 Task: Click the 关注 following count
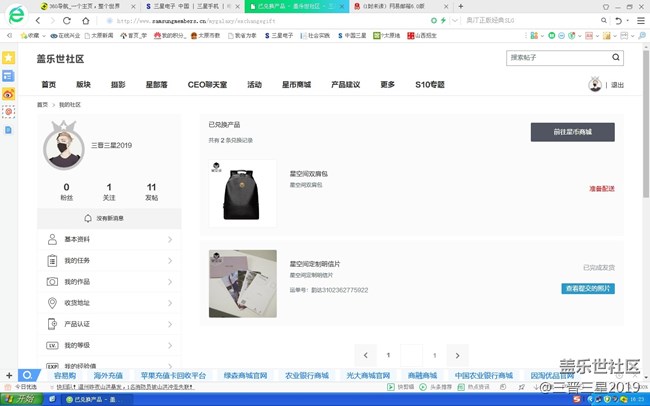click(x=109, y=192)
